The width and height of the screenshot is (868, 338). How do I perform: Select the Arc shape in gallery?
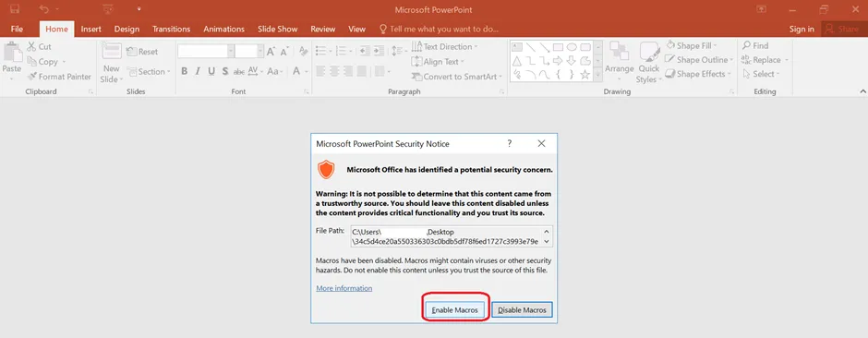[x=531, y=74]
